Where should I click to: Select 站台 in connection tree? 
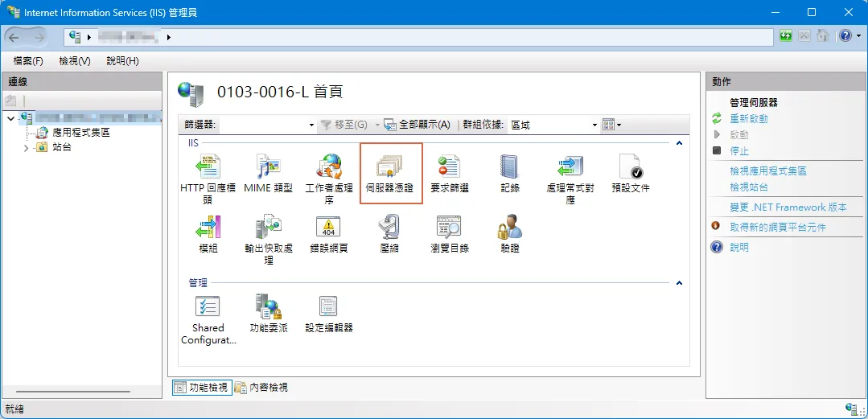(x=61, y=148)
